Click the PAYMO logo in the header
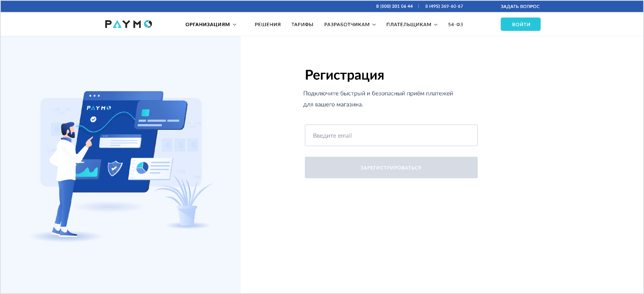 [128, 24]
